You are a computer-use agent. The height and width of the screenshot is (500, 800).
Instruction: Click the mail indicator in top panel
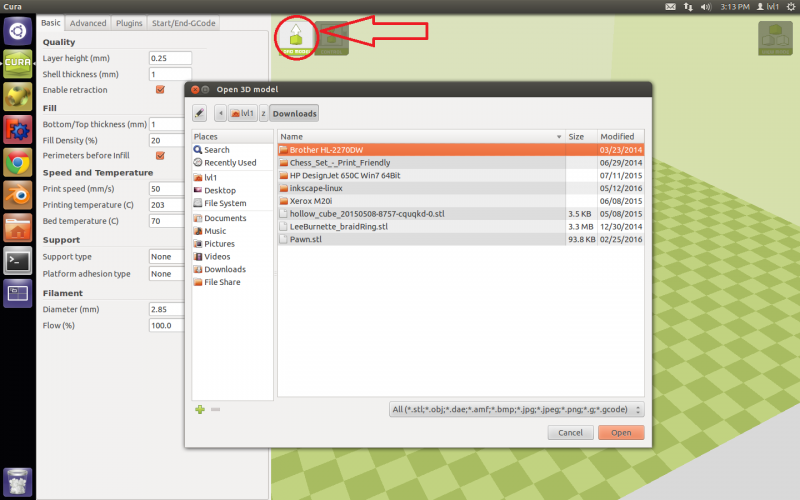(x=670, y=7)
